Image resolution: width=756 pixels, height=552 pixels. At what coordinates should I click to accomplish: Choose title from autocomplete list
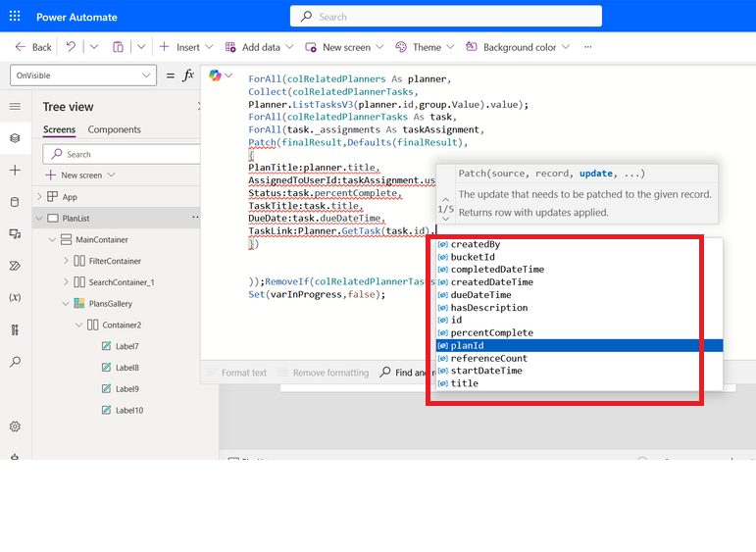580,383
